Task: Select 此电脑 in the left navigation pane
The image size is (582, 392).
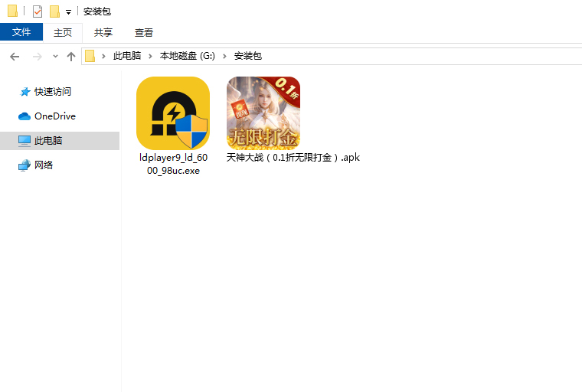Action: pos(48,141)
